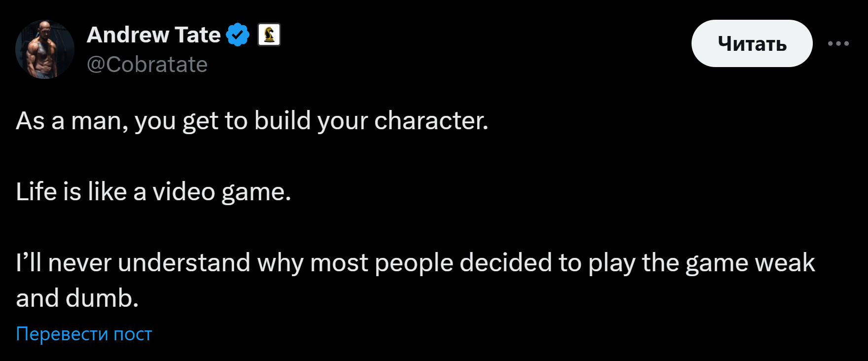
Task: Click the word 'character' in the post
Action: [428, 121]
